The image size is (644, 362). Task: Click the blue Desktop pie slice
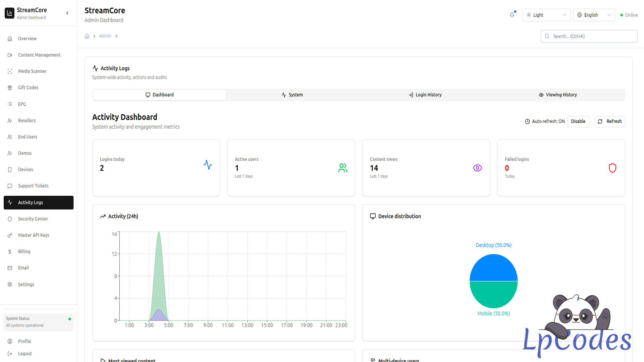[493, 268]
